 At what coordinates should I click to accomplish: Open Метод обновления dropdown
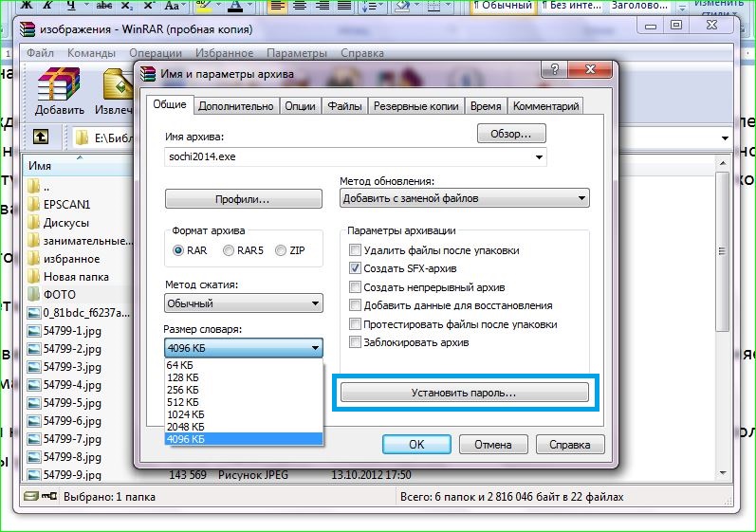coord(464,198)
